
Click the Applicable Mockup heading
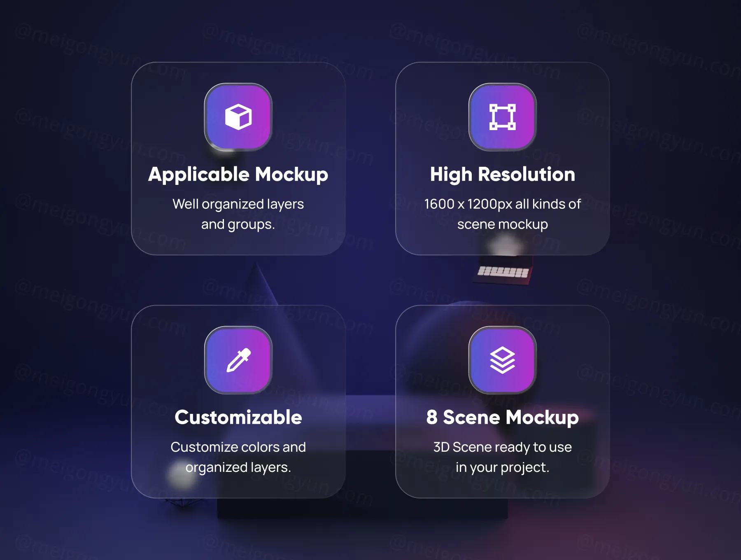click(x=238, y=174)
